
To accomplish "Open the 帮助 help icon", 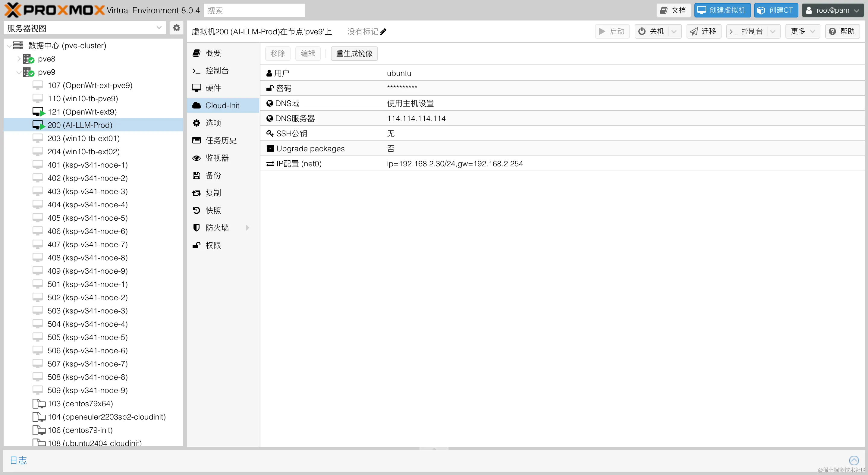I will pos(832,31).
